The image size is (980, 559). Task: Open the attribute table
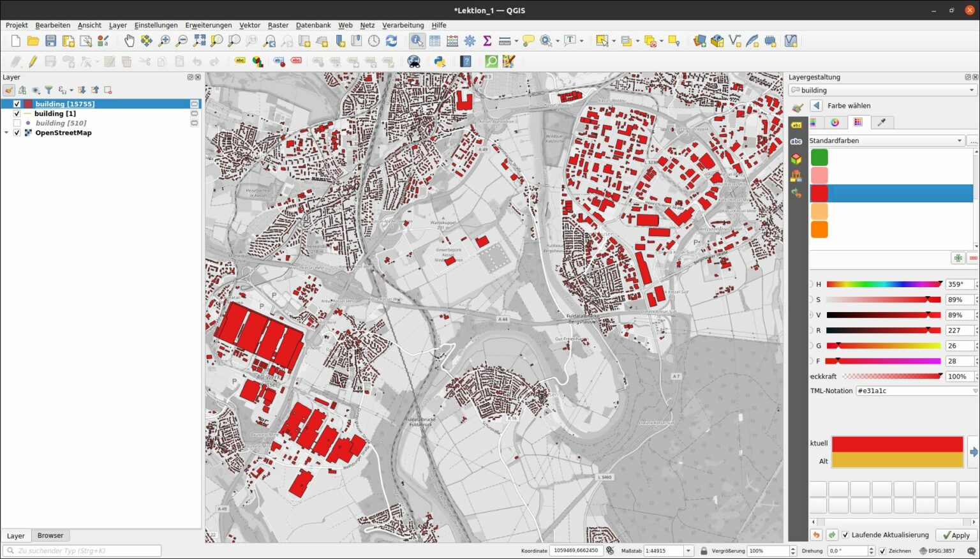(435, 40)
